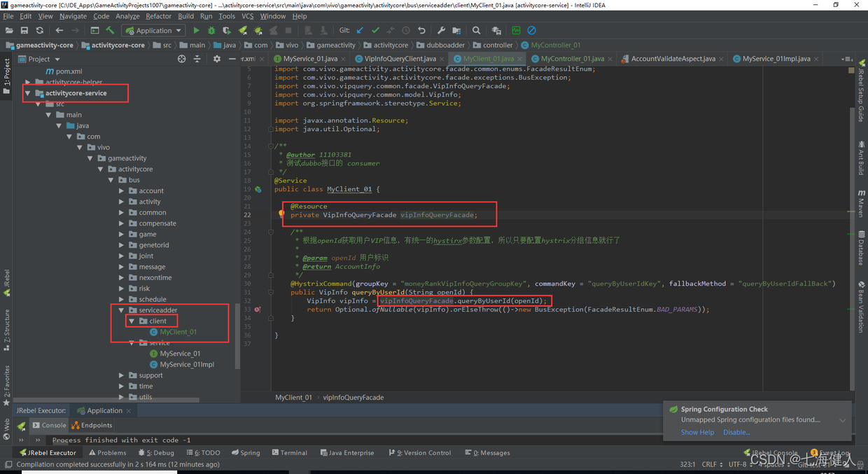Open Project panel settings gear
This screenshot has width=868, height=474.
coord(216,59)
